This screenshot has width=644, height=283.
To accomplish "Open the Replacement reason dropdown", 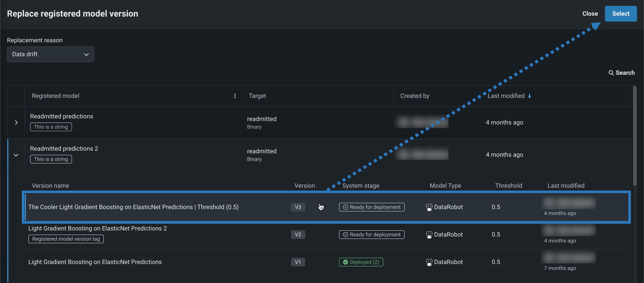I will 50,54.
